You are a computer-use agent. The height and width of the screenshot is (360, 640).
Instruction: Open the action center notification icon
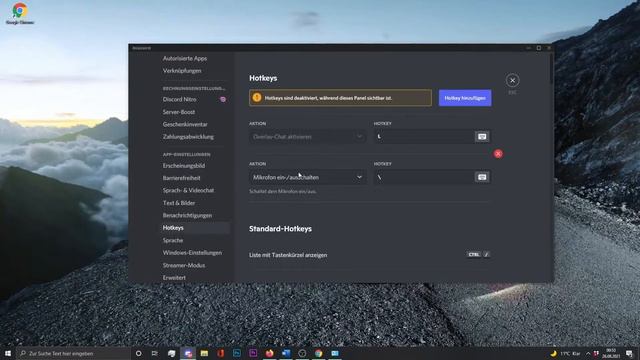click(629, 353)
